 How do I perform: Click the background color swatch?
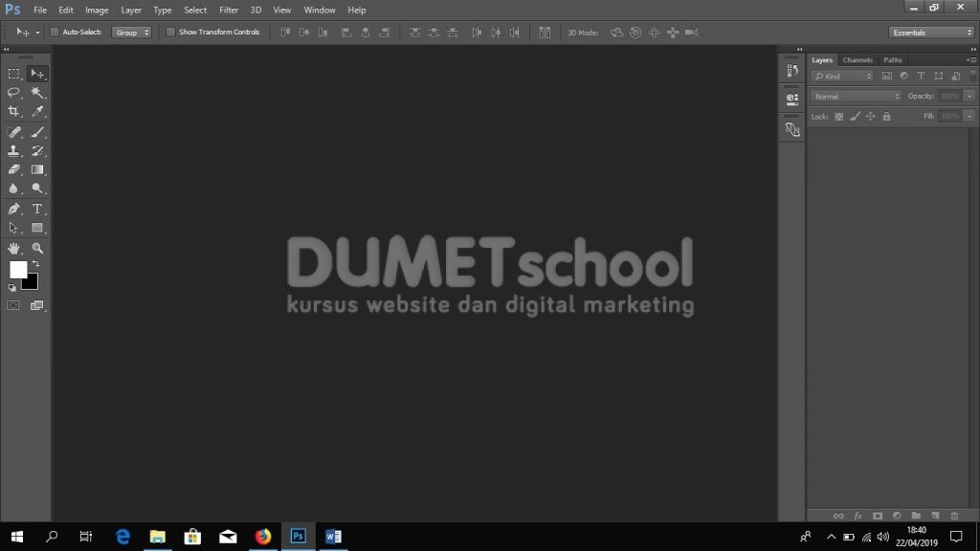[x=32, y=284]
